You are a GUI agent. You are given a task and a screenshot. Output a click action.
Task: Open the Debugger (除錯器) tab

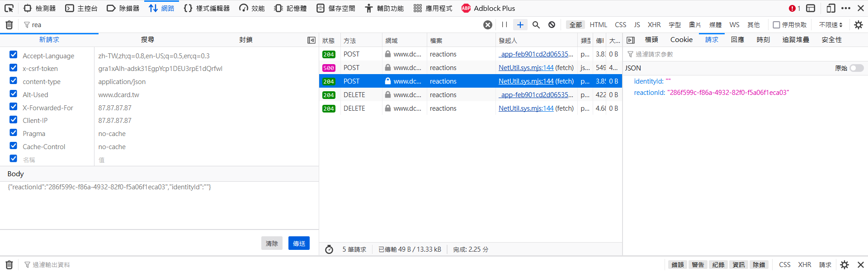click(123, 8)
